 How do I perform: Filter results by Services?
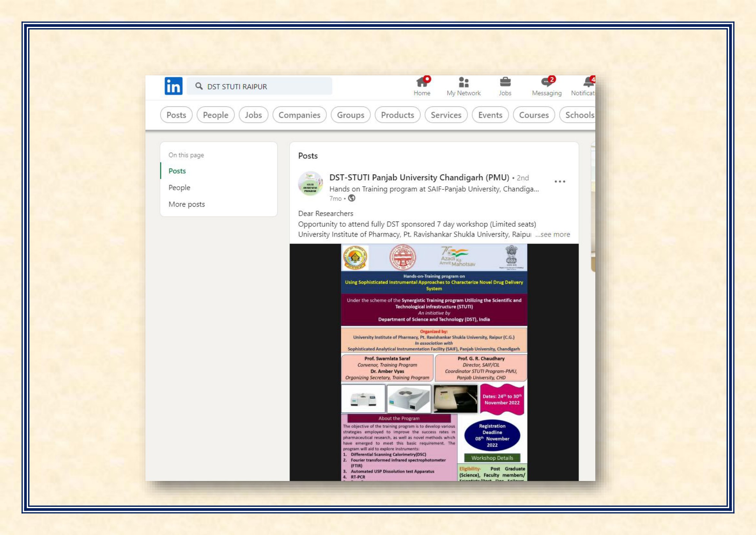tap(446, 115)
